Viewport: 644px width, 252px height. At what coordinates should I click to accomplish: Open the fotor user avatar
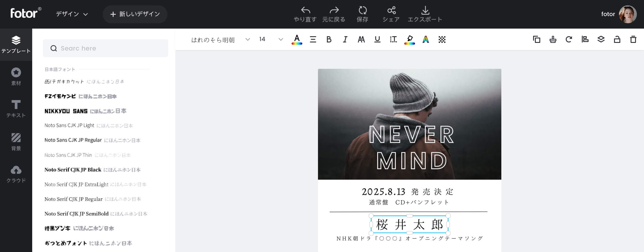point(628,14)
